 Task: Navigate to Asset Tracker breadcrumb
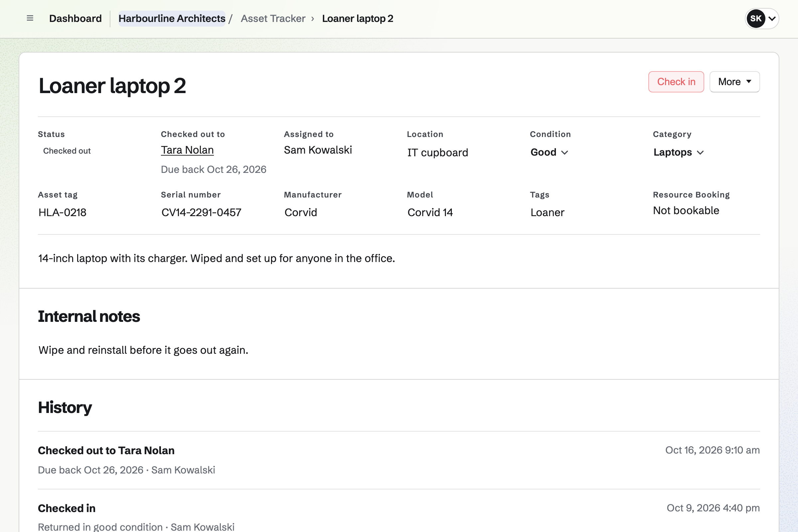click(x=273, y=18)
